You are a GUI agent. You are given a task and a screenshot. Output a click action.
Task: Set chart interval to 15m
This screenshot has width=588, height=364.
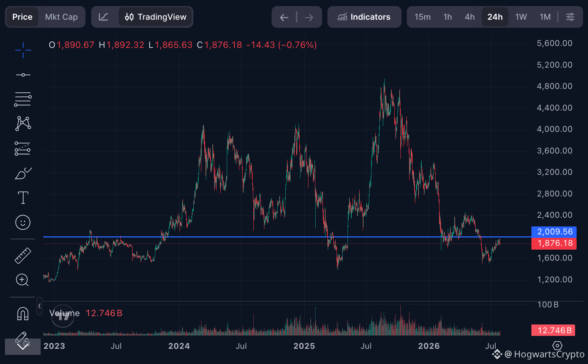422,17
